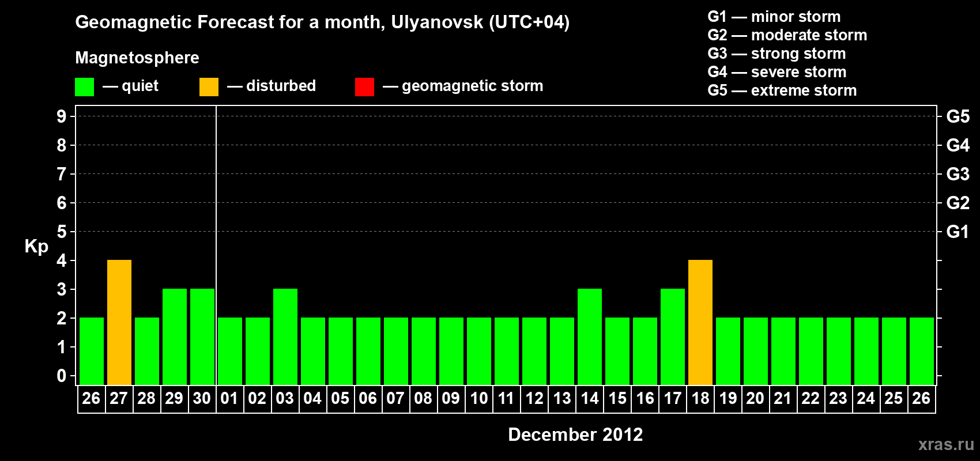Click the date cell '20' on the axis
This screenshot has height=461, width=980.
(756, 399)
